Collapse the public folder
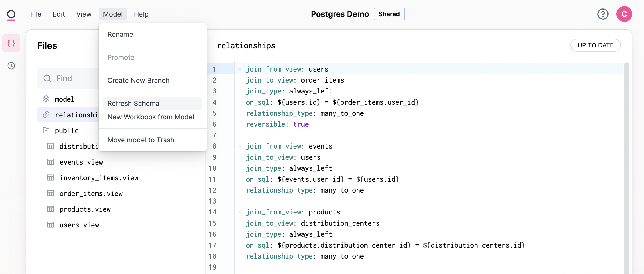 tap(46, 131)
